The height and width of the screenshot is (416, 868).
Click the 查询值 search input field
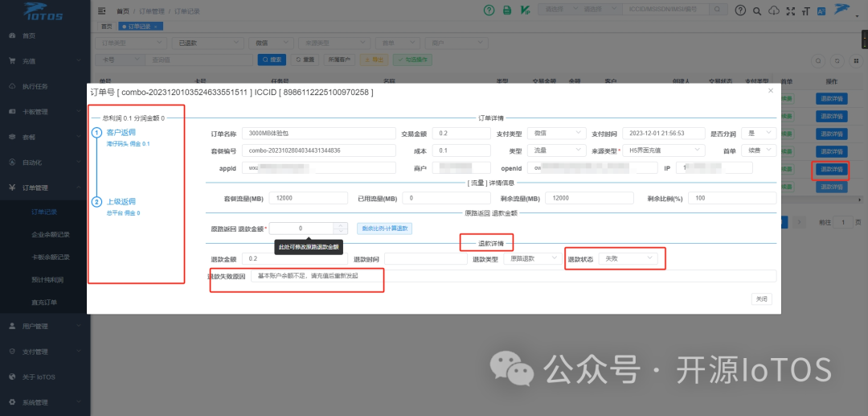coord(199,60)
